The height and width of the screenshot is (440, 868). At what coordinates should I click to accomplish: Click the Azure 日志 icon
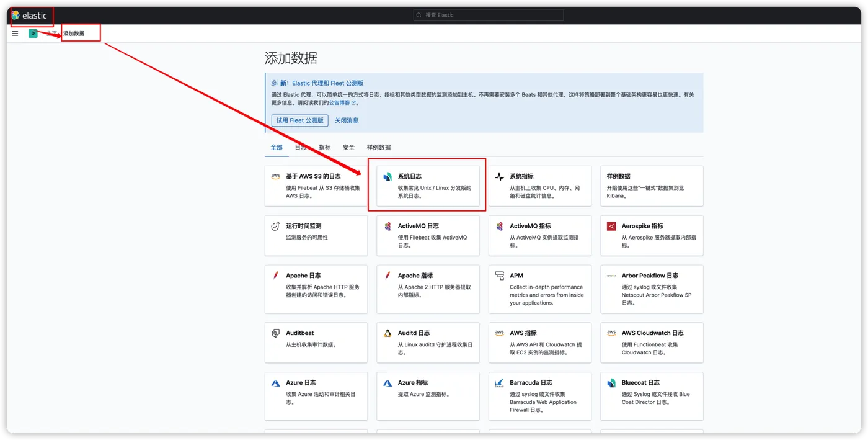coord(276,384)
